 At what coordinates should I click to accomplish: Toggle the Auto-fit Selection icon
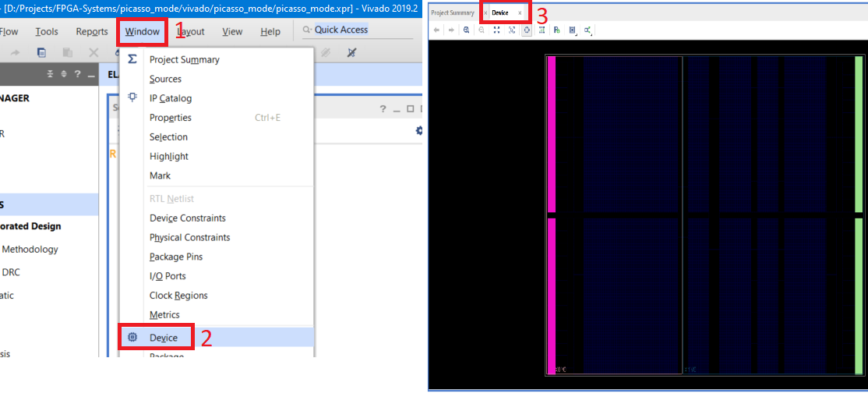pyautogui.click(x=527, y=30)
